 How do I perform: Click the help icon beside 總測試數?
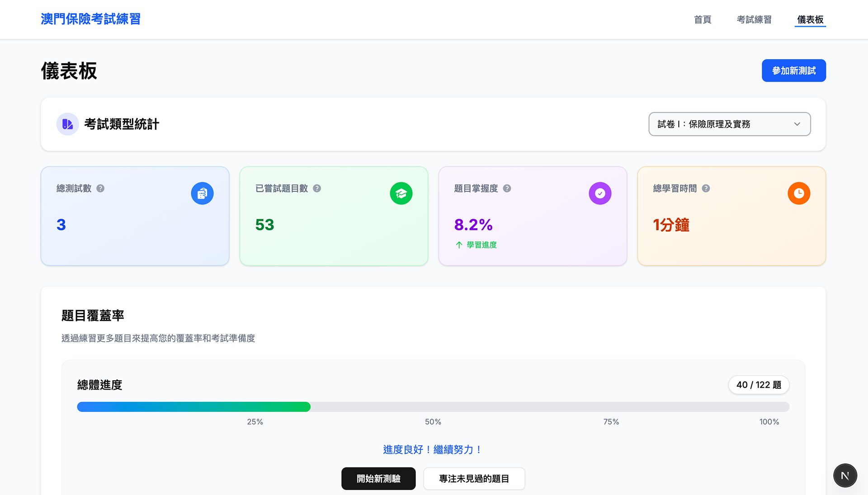point(100,188)
